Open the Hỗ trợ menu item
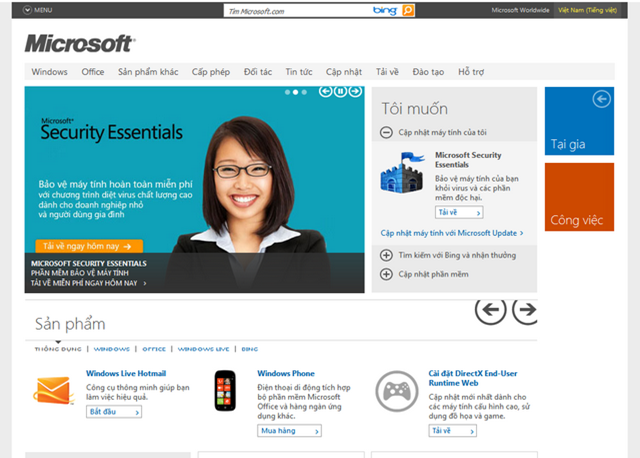The image size is (640, 458). 471,72
